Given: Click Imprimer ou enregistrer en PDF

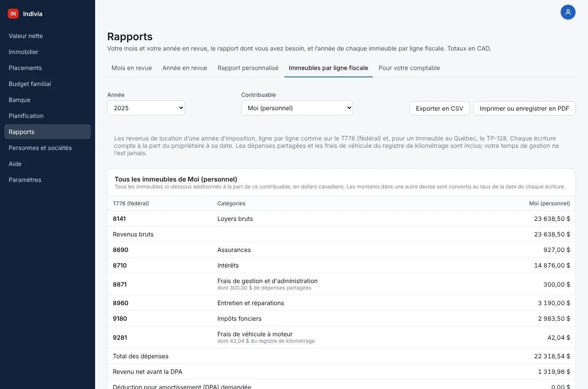Looking at the screenshot, I should coord(524,108).
